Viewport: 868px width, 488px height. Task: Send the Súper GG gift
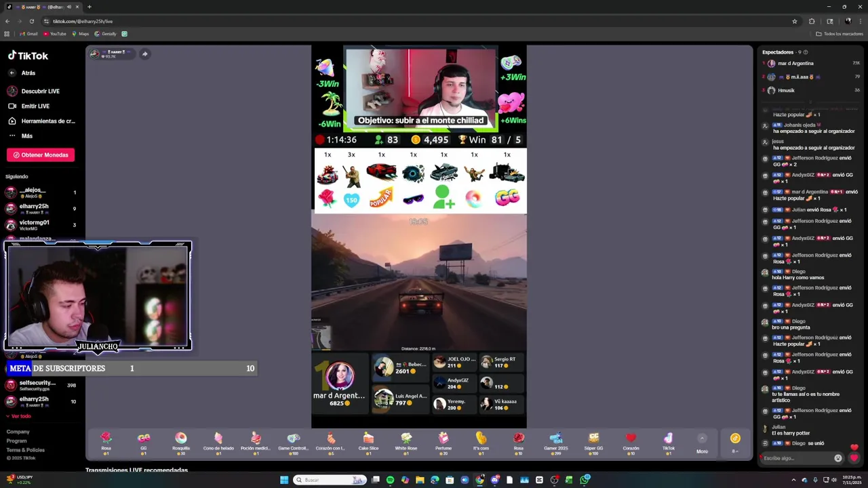coord(593,443)
